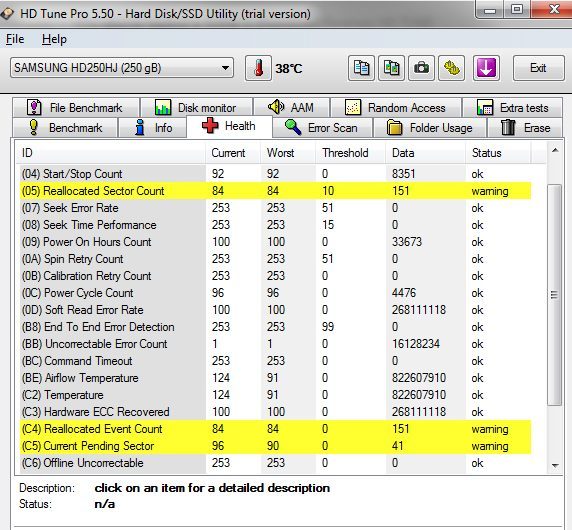
Task: Select the (04) Start/Stop Count row
Action: [x=276, y=174]
